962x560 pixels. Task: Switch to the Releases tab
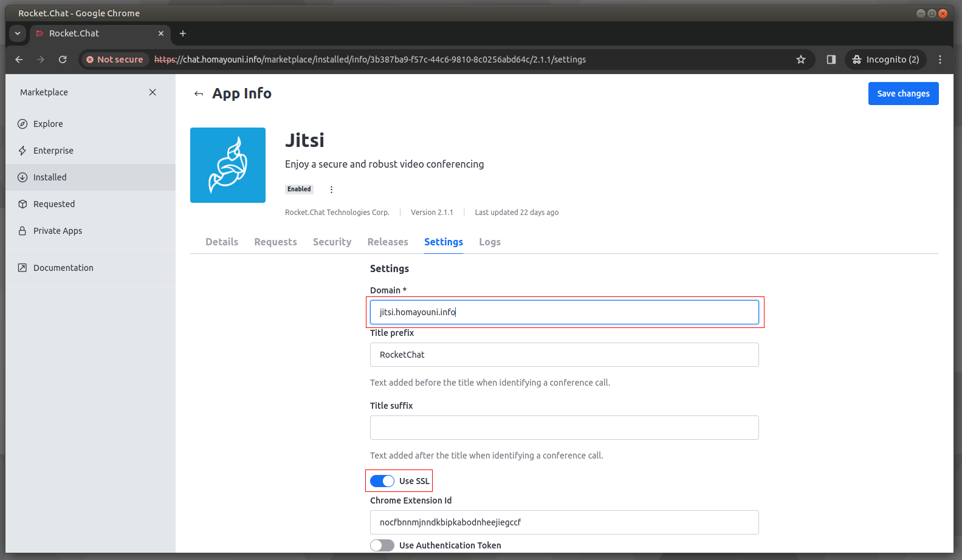pyautogui.click(x=388, y=242)
